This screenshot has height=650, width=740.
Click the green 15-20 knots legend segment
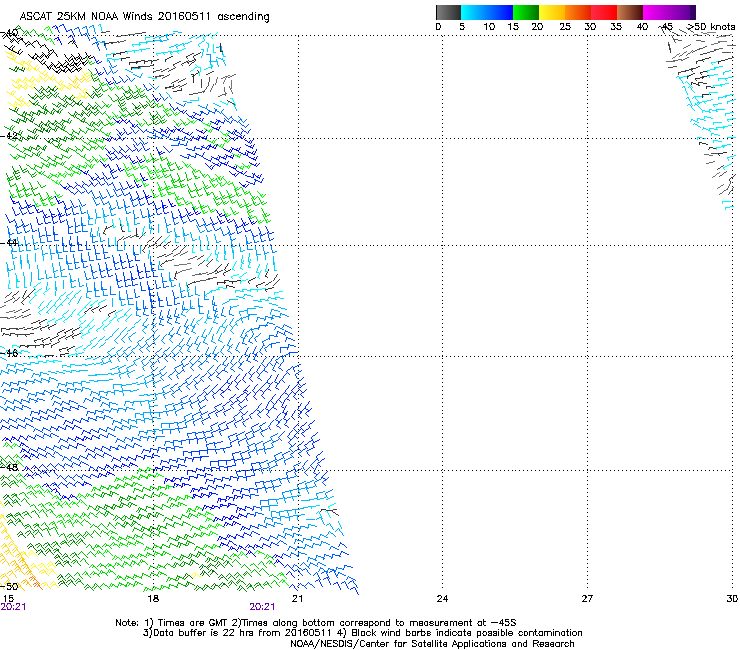tap(526, 12)
